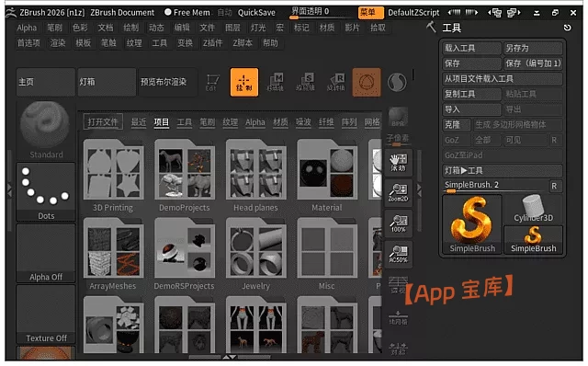Viewport: 588px width, 366px height.
Task: Click the Scroll hand icon
Action: tap(398, 163)
